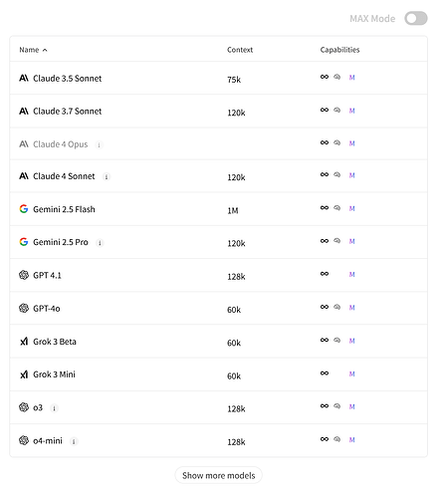Click the info icon next to Claude 4 Opus
The image size is (448, 497).
(x=99, y=144)
